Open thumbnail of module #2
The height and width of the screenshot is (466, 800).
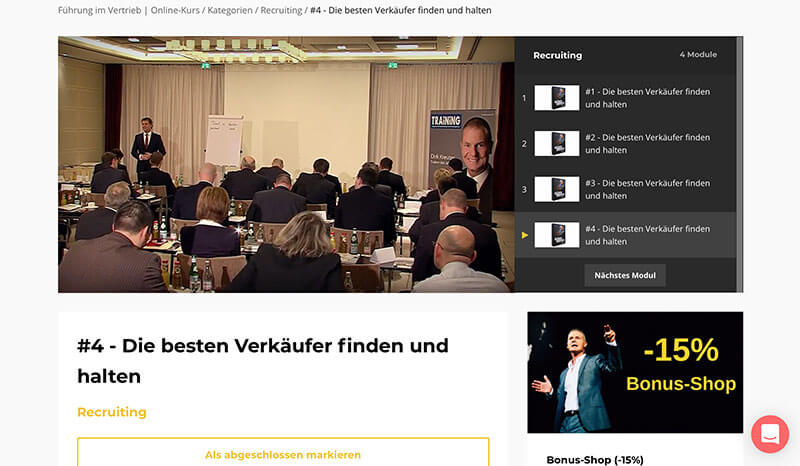click(x=557, y=143)
